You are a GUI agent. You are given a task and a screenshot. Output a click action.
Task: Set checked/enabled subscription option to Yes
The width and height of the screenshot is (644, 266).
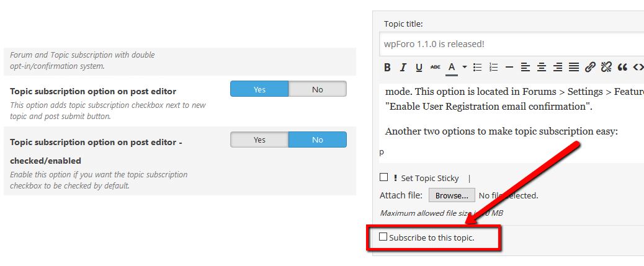pyautogui.click(x=259, y=140)
